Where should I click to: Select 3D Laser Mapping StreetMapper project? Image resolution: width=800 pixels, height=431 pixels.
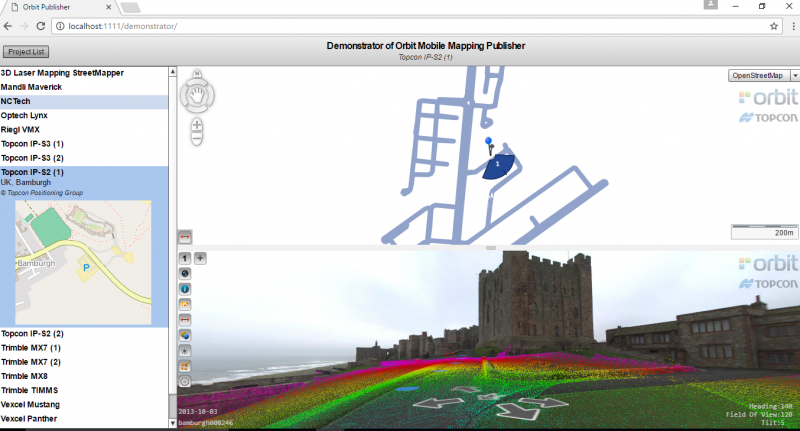(x=62, y=73)
